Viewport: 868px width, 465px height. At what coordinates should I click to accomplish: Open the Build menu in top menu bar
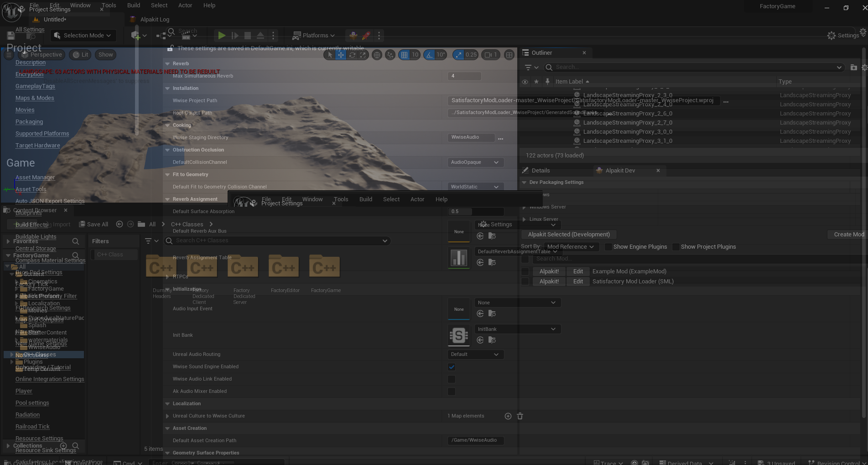(x=134, y=5)
